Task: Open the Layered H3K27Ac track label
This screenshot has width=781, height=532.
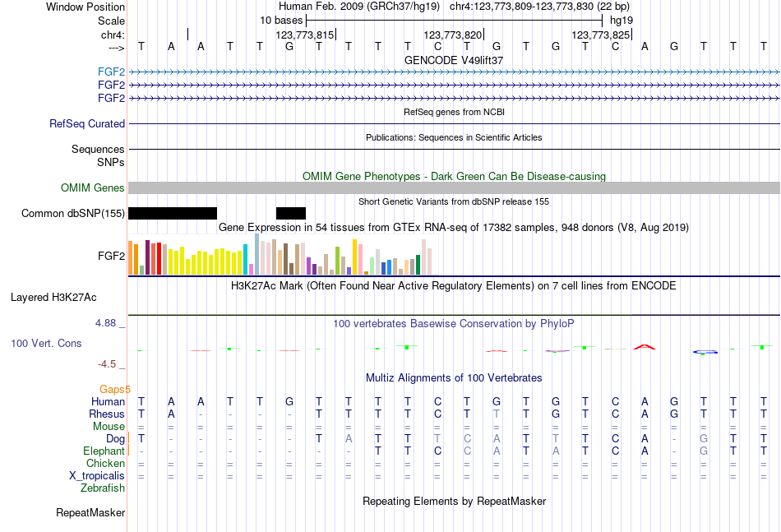Action: coord(53,298)
